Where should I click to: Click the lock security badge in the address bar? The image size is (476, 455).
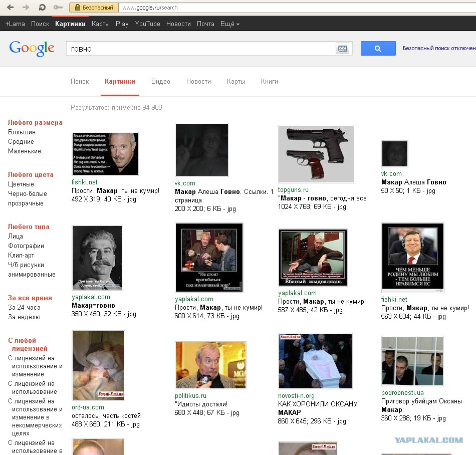[94, 8]
